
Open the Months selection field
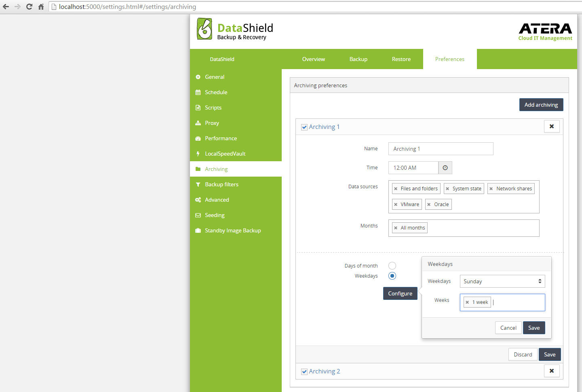click(481, 228)
